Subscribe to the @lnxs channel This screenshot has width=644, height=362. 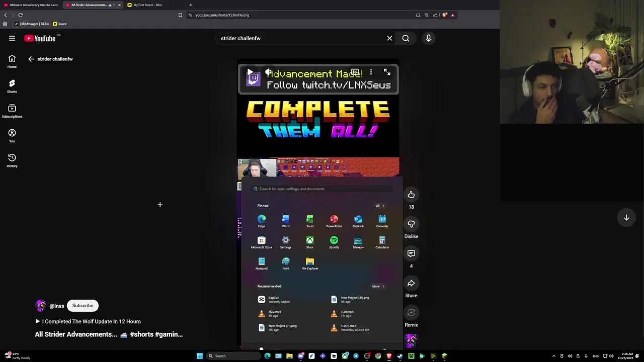coord(83,306)
